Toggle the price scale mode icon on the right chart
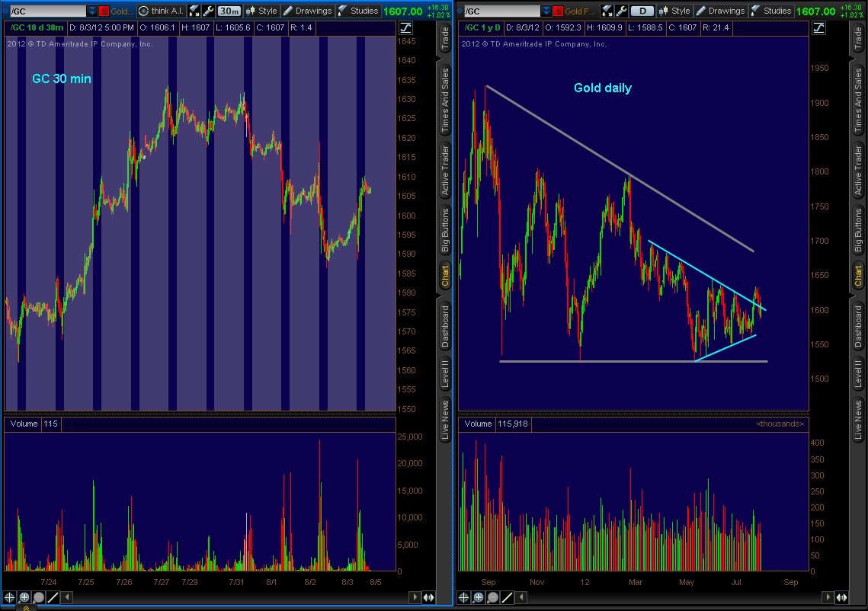 pyautogui.click(x=818, y=27)
